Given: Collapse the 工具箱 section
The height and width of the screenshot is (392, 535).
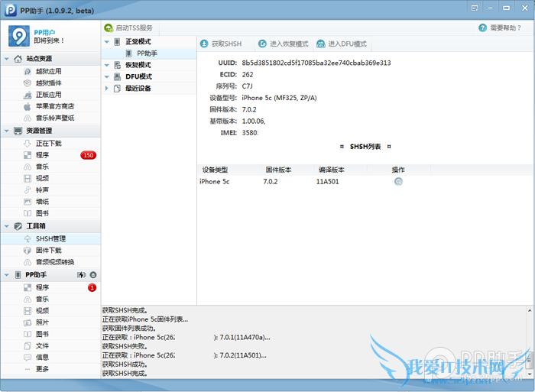Looking at the screenshot, I should point(6,226).
